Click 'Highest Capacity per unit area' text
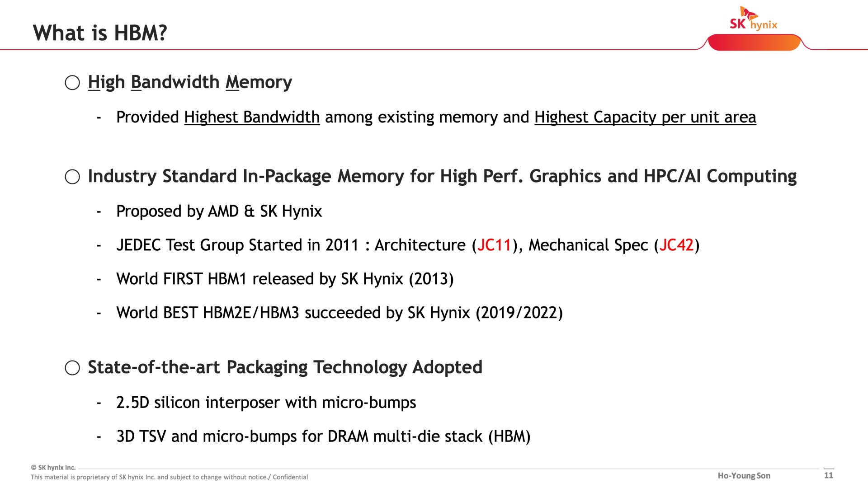The width and height of the screenshot is (868, 488). click(645, 117)
